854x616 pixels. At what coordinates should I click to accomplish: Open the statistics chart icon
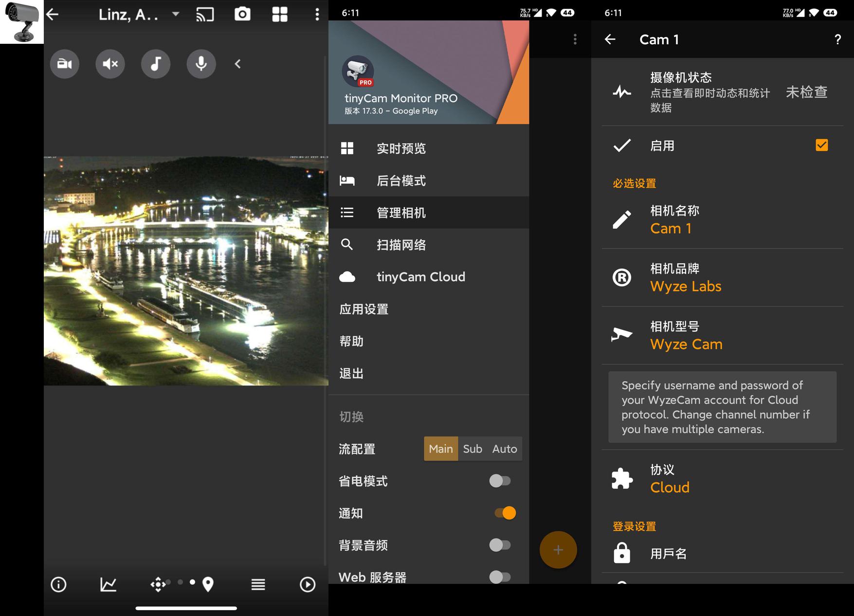tap(108, 584)
